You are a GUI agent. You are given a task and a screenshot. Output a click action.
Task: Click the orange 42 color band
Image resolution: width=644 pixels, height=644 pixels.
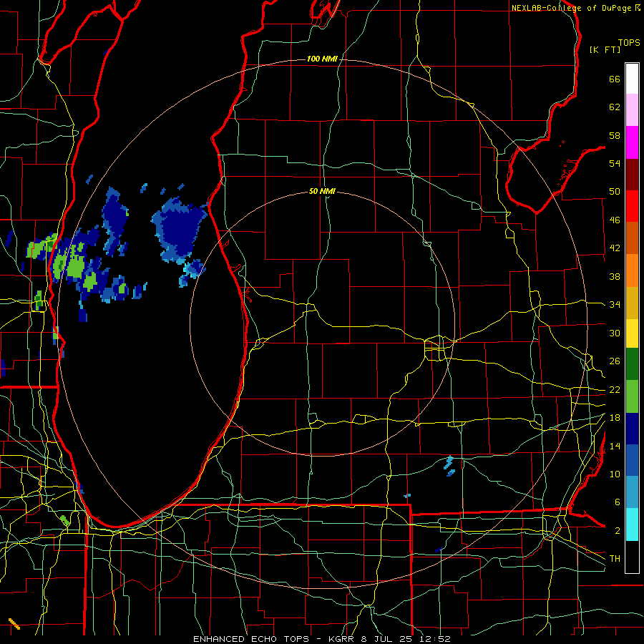[x=632, y=270]
